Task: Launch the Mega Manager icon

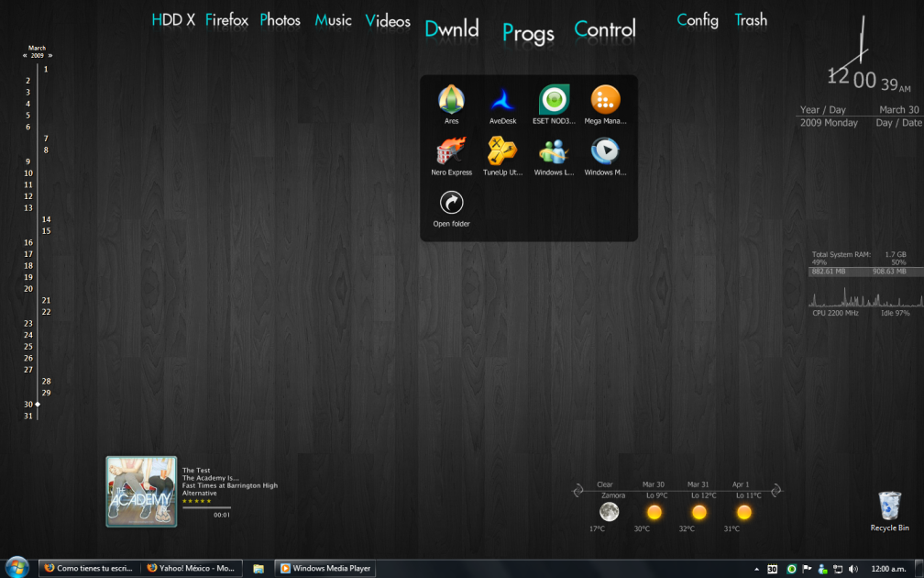Action: coord(605,99)
